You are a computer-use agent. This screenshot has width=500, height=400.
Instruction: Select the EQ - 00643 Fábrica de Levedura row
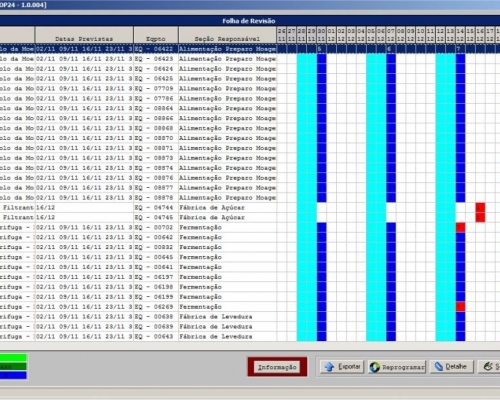point(250,336)
